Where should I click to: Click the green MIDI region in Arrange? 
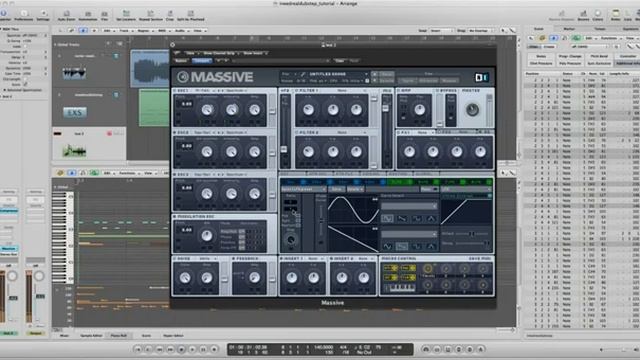coord(154,108)
